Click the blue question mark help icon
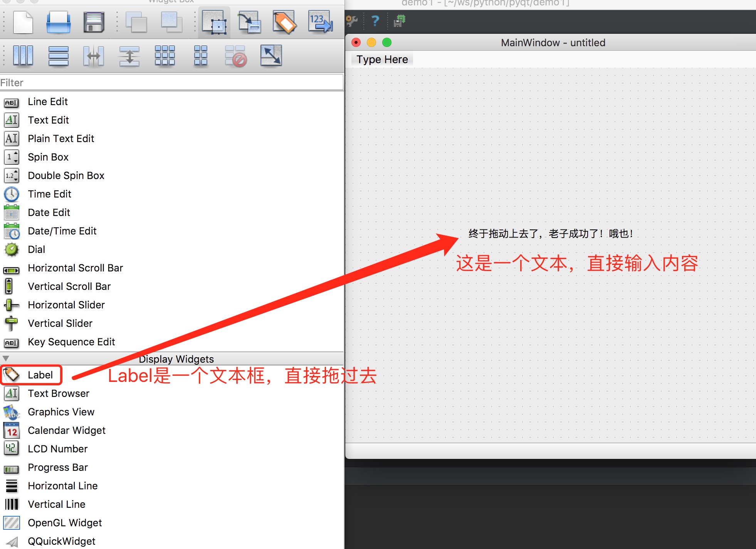Screen dimensions: 756x549 tap(375, 20)
